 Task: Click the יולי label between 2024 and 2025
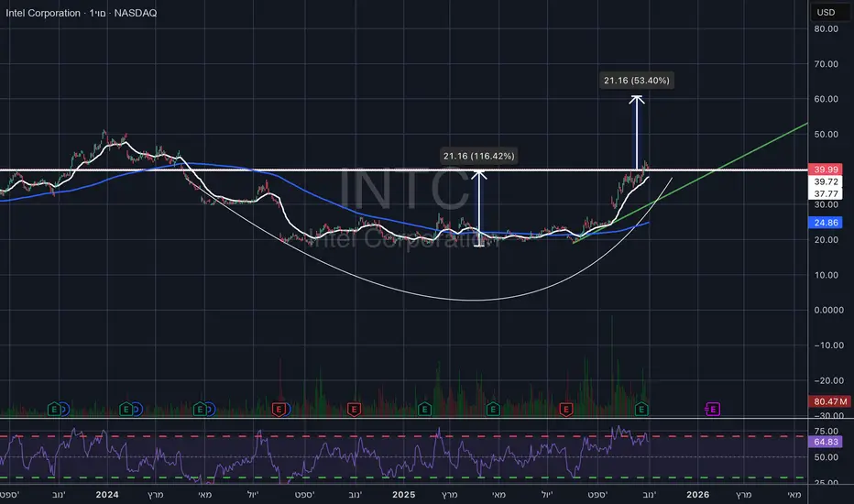tap(253, 495)
